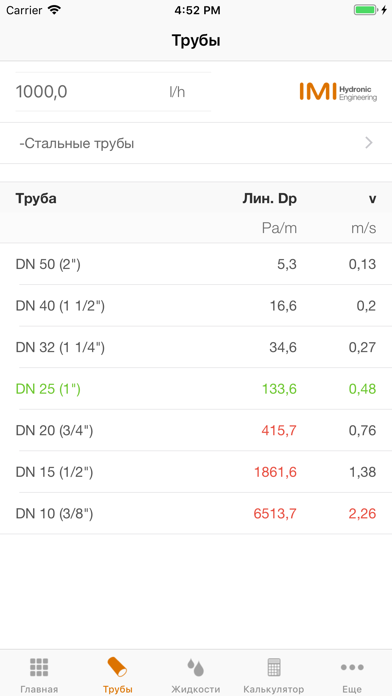
Task: Change the l/h flow unit
Action: click(x=177, y=92)
